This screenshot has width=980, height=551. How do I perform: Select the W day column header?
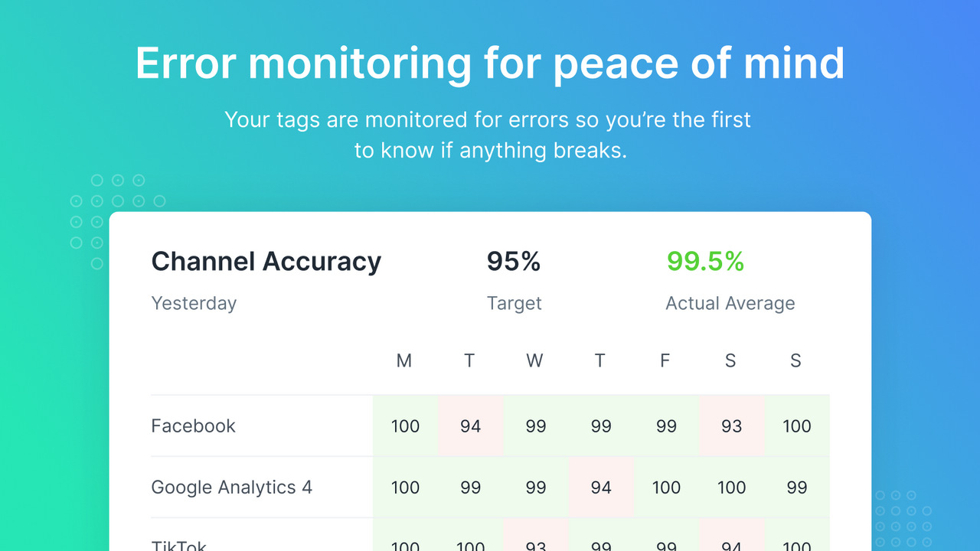point(534,361)
